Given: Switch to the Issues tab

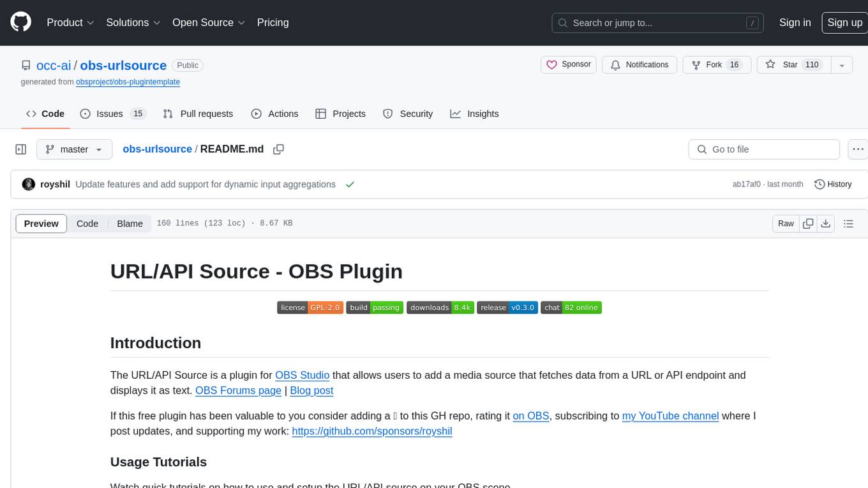Looking at the screenshot, I should click(113, 114).
